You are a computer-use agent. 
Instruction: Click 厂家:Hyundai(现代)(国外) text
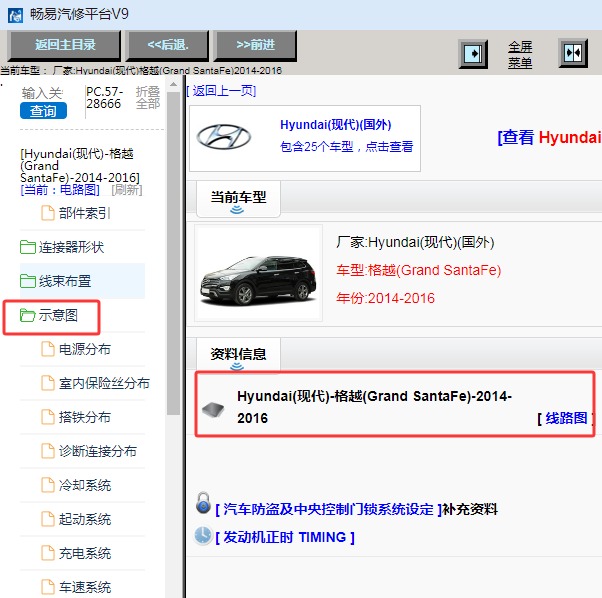point(415,242)
